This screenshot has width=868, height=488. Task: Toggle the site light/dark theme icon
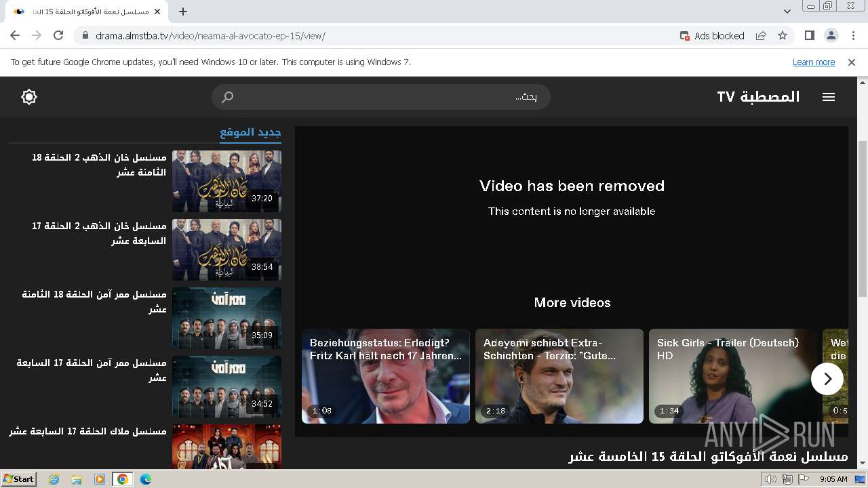point(29,97)
